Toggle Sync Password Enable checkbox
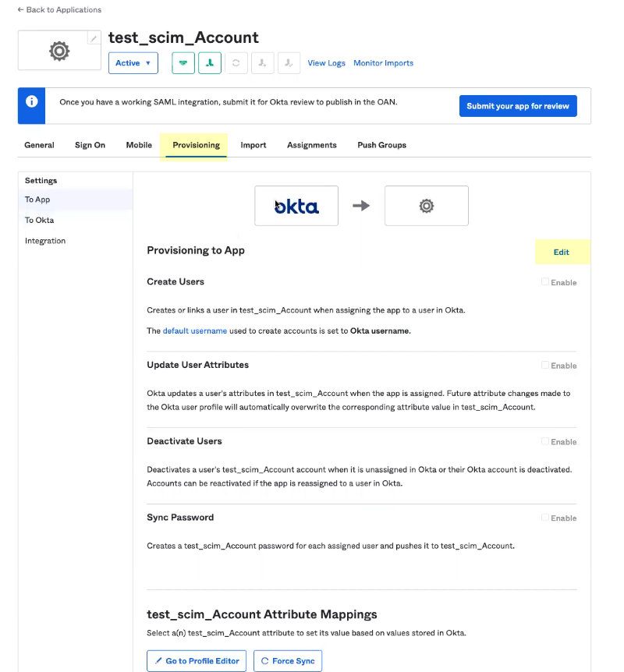The image size is (624, 672). 544,518
